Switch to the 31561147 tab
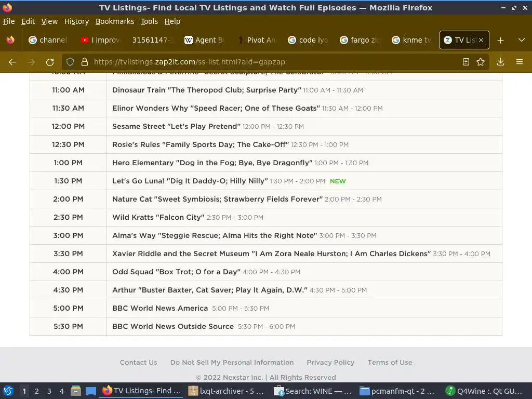532x399 pixels. point(152,40)
